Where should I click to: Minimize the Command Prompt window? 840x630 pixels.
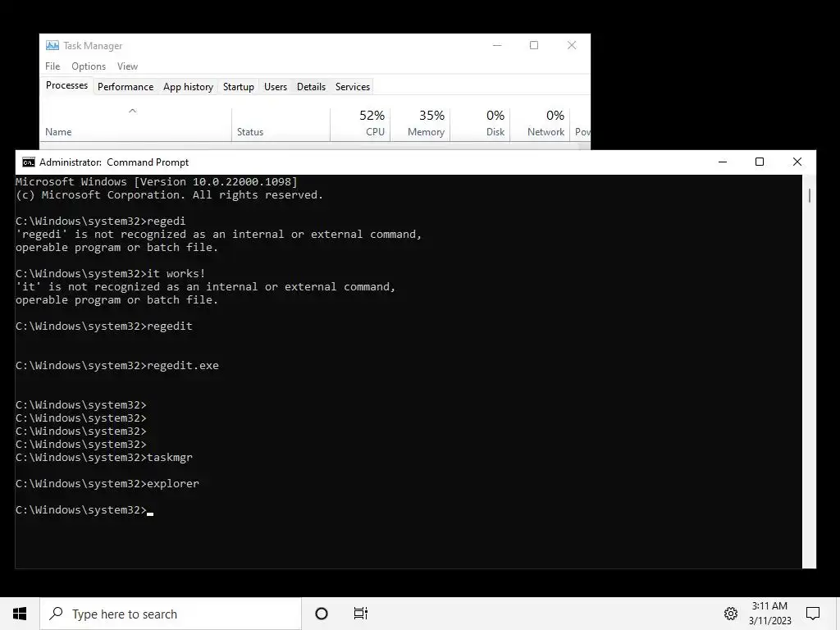pos(722,162)
